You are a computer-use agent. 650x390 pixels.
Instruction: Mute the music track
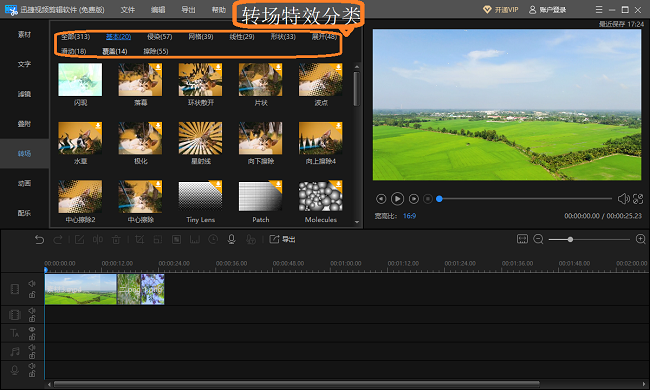(x=32, y=347)
